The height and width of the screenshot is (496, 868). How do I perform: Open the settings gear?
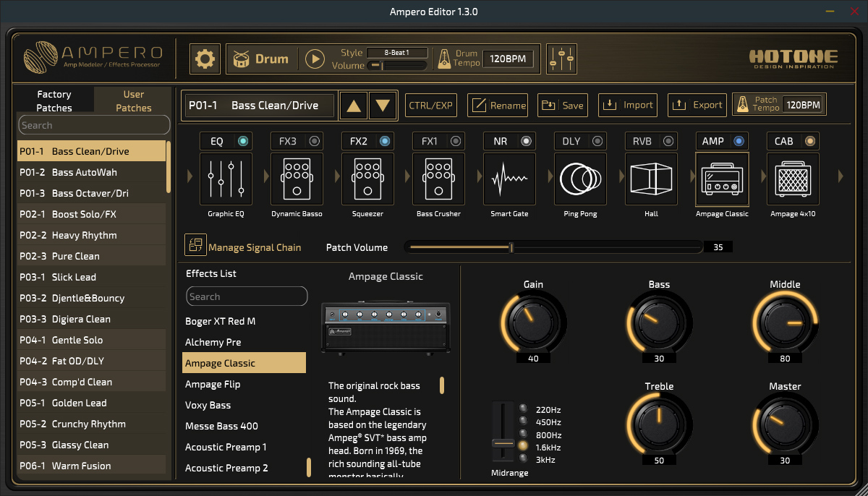(x=205, y=59)
